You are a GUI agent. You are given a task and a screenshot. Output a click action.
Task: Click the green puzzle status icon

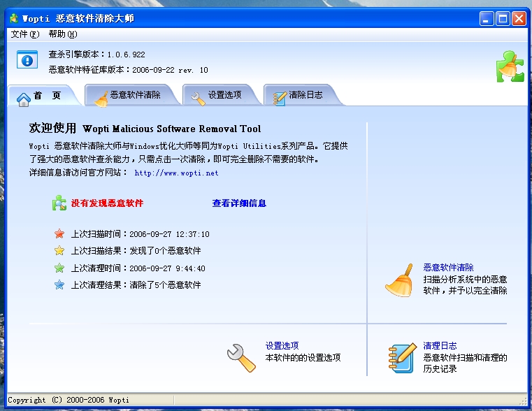[x=59, y=203]
